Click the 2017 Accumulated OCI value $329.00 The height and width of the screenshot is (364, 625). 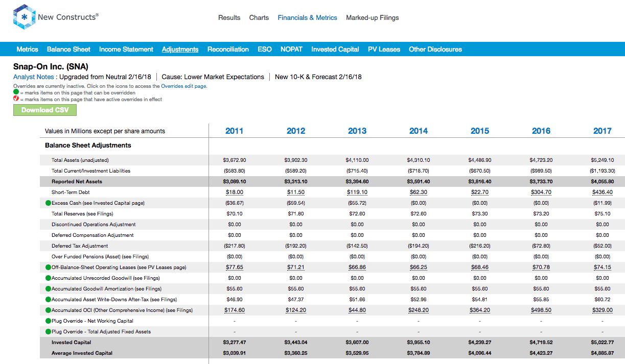click(603, 310)
